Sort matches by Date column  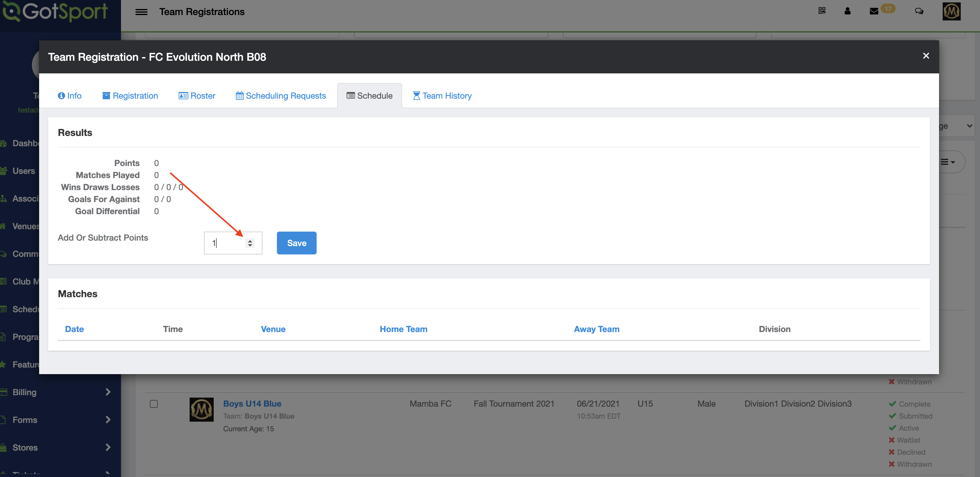pyautogui.click(x=74, y=329)
